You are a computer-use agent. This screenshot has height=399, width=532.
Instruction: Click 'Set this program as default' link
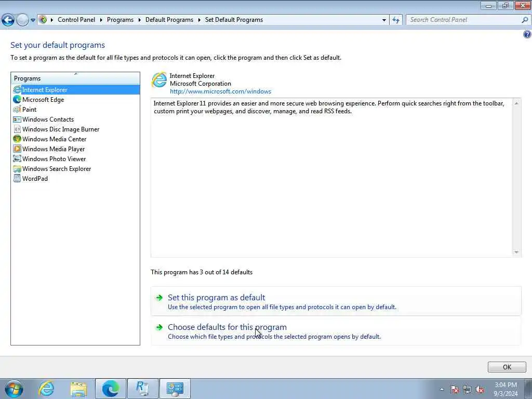point(217,297)
